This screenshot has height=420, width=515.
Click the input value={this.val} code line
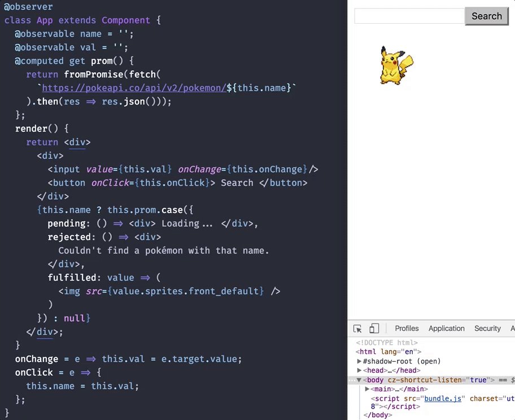click(183, 169)
